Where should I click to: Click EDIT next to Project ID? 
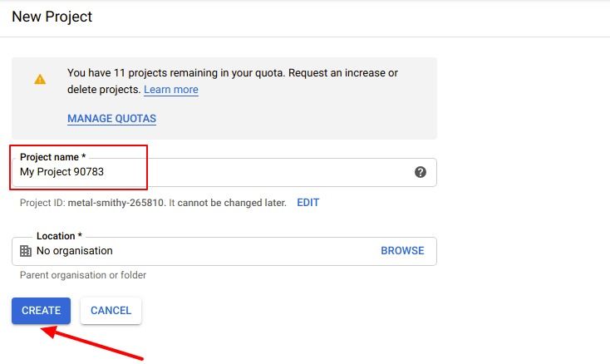click(x=308, y=203)
